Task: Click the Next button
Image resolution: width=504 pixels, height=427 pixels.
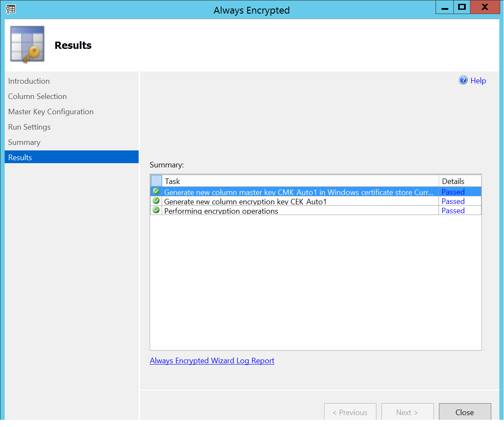Action: pos(407,412)
